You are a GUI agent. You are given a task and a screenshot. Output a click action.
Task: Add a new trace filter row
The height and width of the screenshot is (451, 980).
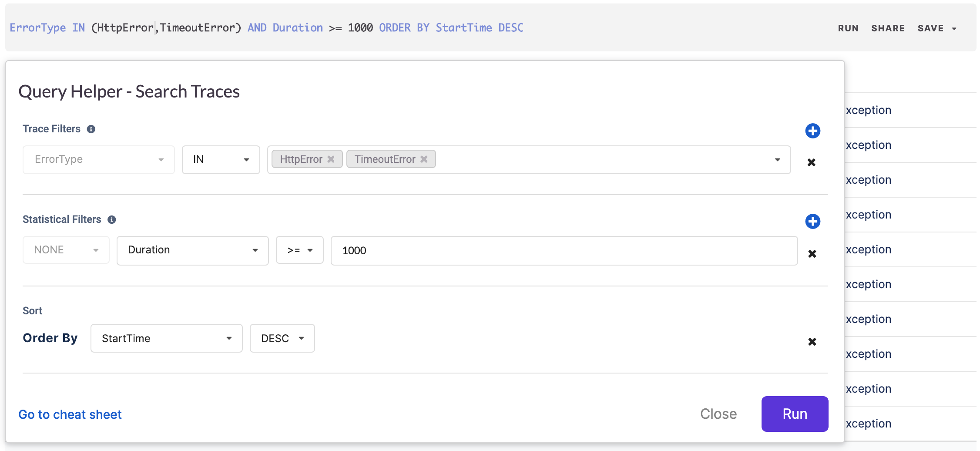812,131
